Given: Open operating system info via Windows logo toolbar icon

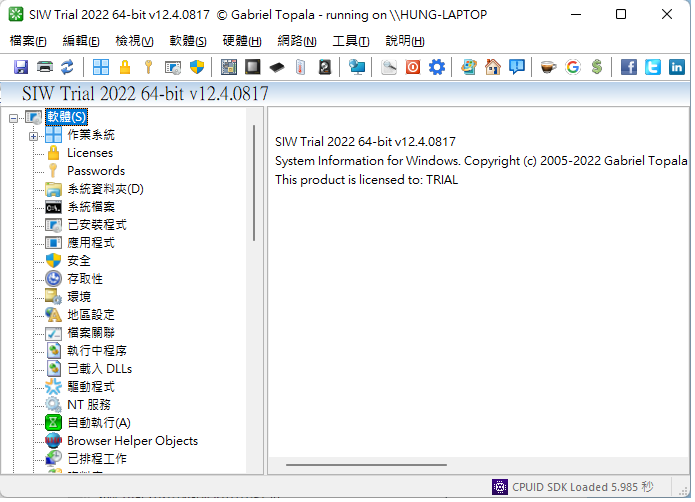Looking at the screenshot, I should tap(101, 67).
